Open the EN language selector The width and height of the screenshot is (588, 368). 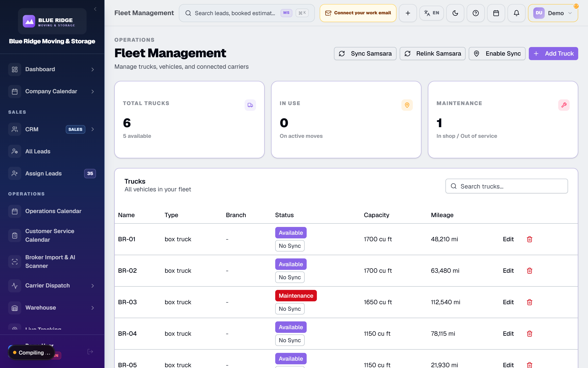point(432,13)
